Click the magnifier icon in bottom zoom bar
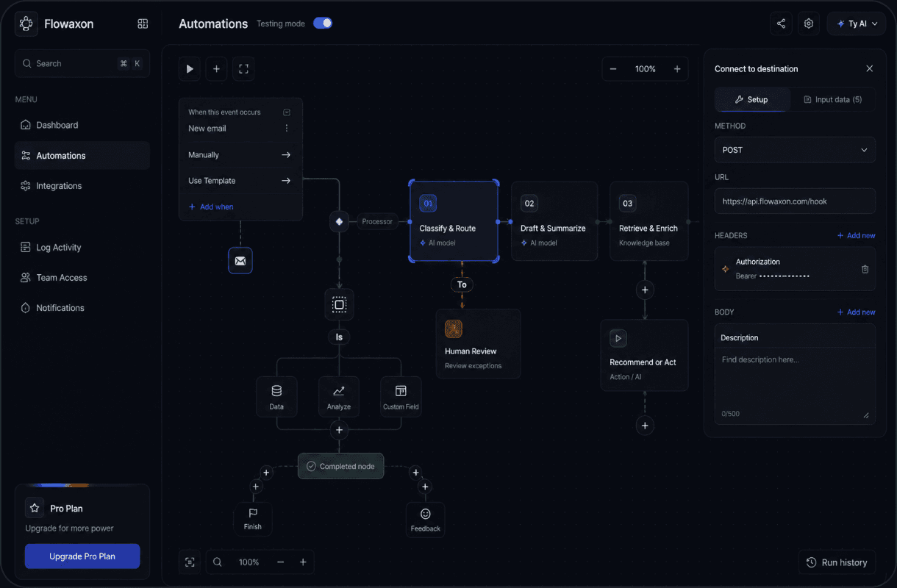 tap(218, 562)
